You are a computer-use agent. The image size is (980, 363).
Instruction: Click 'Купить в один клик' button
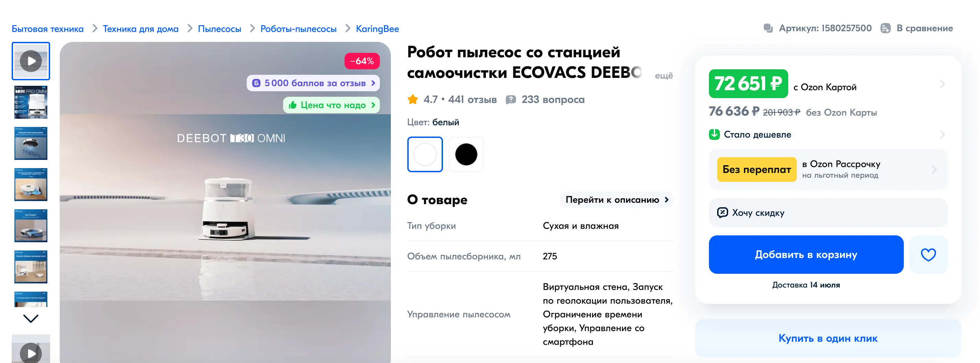point(828,338)
